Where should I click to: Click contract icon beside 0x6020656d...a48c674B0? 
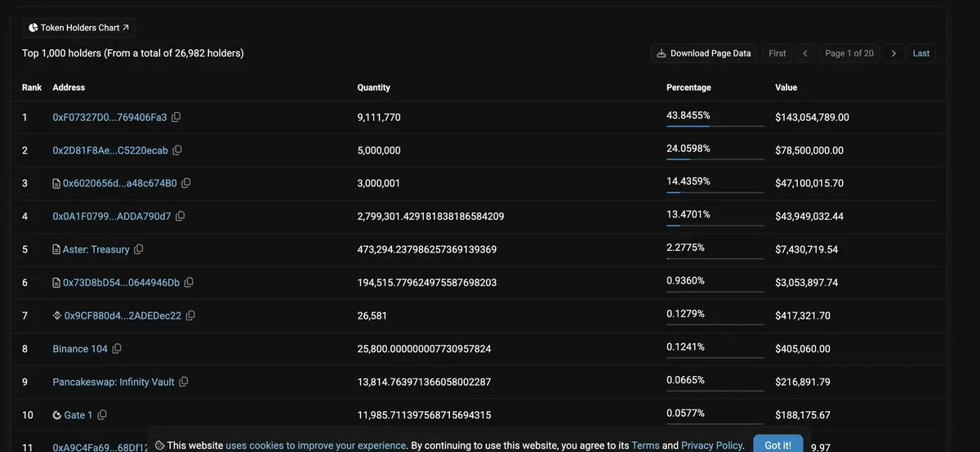click(x=56, y=184)
